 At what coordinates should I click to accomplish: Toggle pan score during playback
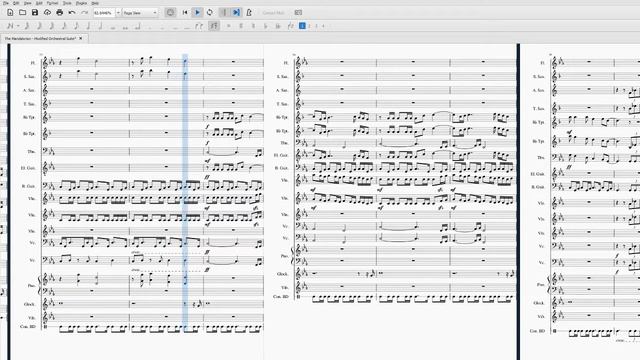pyautogui.click(x=236, y=13)
